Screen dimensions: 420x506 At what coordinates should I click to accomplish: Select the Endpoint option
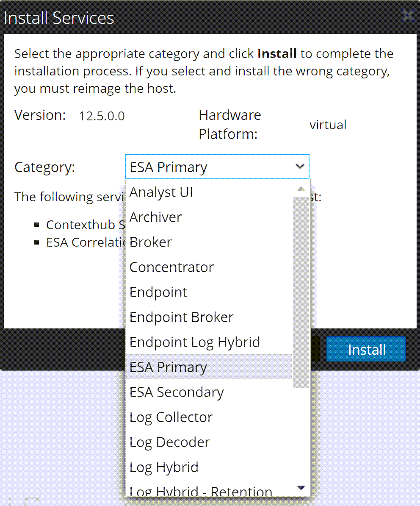pos(158,292)
